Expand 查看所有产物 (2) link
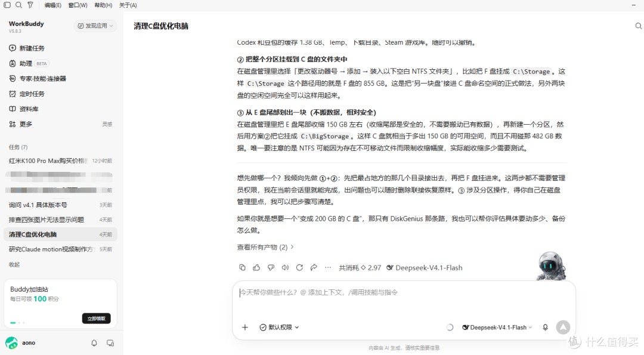The height and width of the screenshot is (355, 644). (265, 247)
